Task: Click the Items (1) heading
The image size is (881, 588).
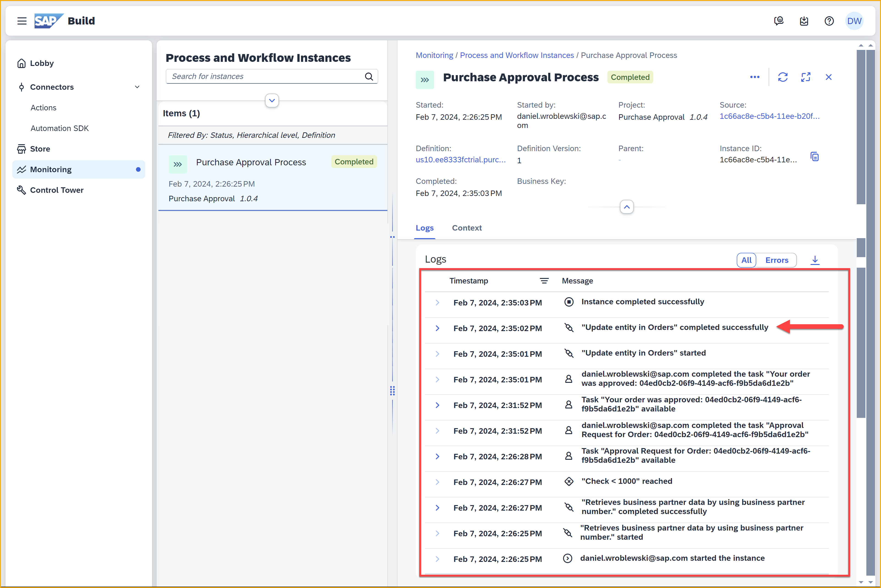Action: click(x=181, y=113)
